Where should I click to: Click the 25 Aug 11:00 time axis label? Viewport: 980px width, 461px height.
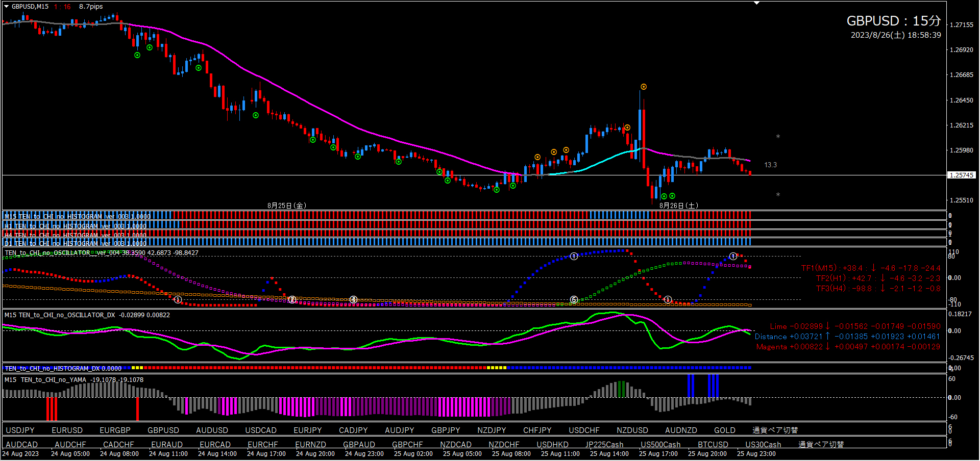tap(560, 454)
